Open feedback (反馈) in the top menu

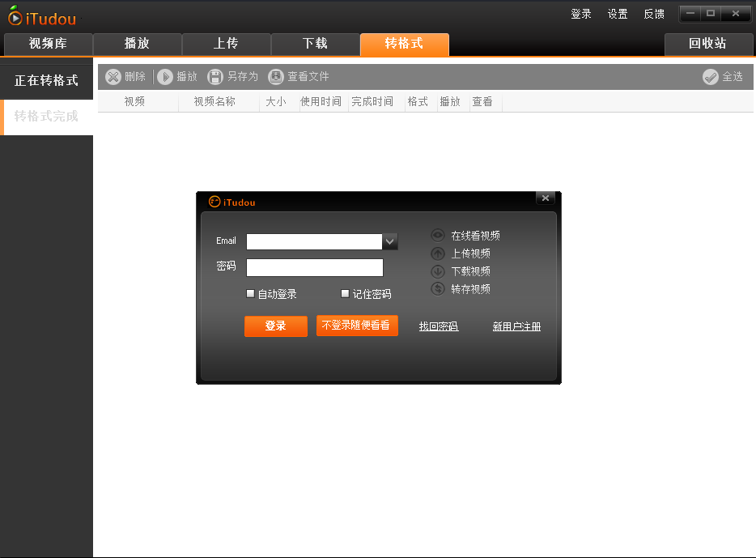(654, 14)
